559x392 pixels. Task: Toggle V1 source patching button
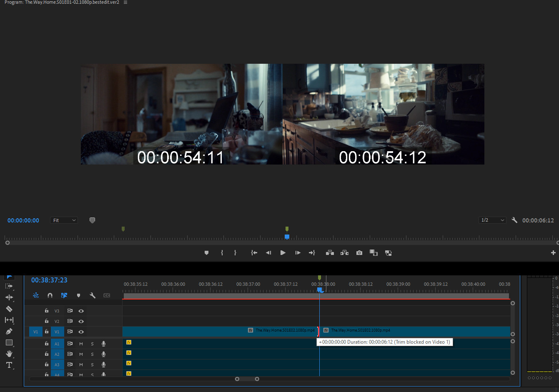coord(35,332)
